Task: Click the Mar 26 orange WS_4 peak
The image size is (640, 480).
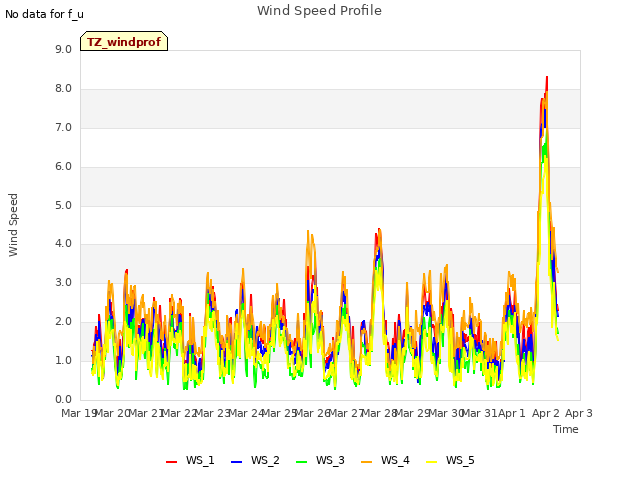Action: coord(308,231)
